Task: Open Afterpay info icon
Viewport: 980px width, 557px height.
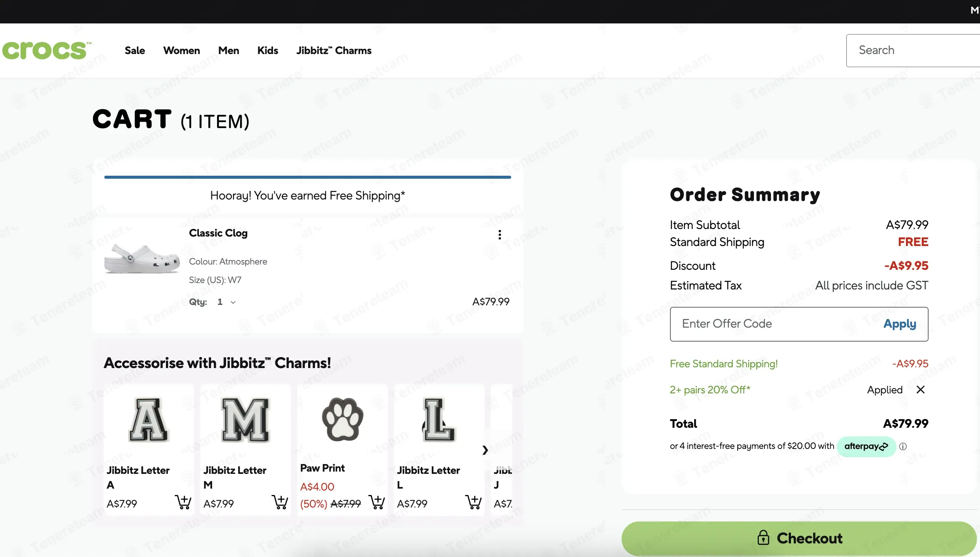Action: (x=903, y=446)
